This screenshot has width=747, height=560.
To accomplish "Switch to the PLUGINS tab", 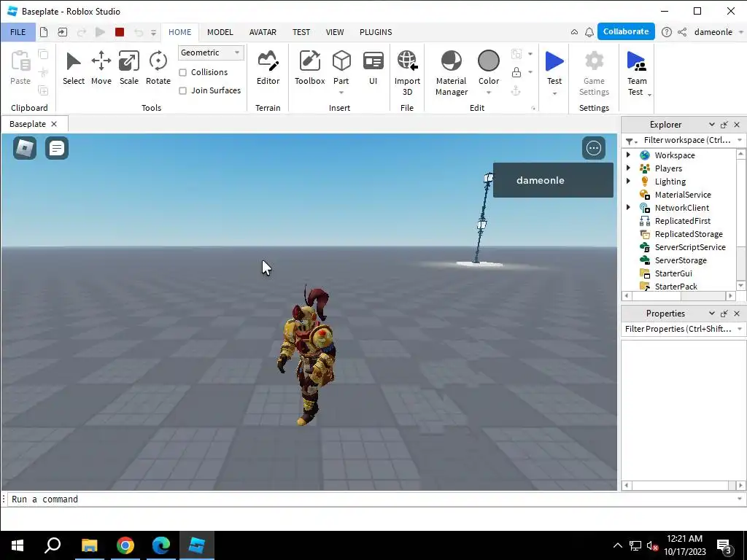I will pyautogui.click(x=376, y=32).
